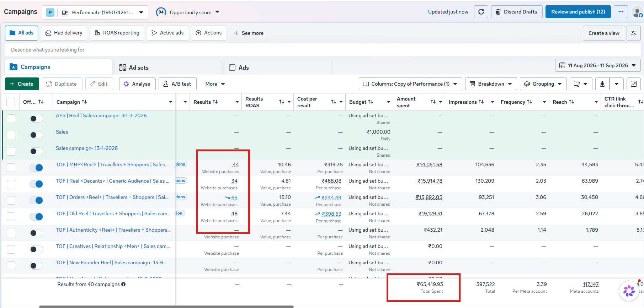
Task: Open the charts view icon
Action: click(633, 84)
